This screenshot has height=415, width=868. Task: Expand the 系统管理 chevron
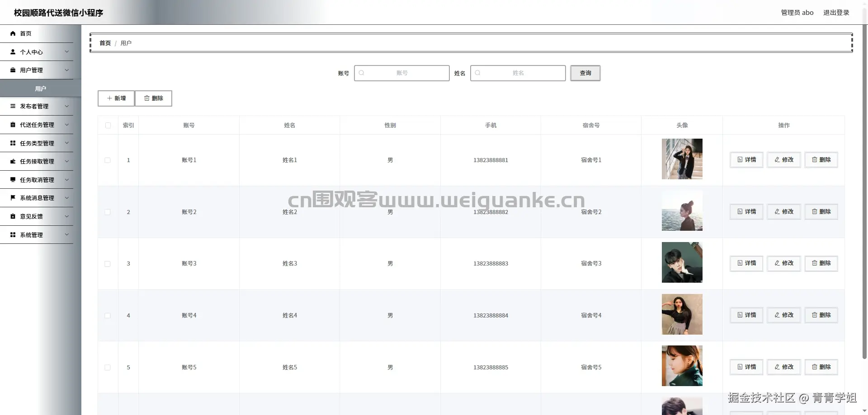coord(67,235)
